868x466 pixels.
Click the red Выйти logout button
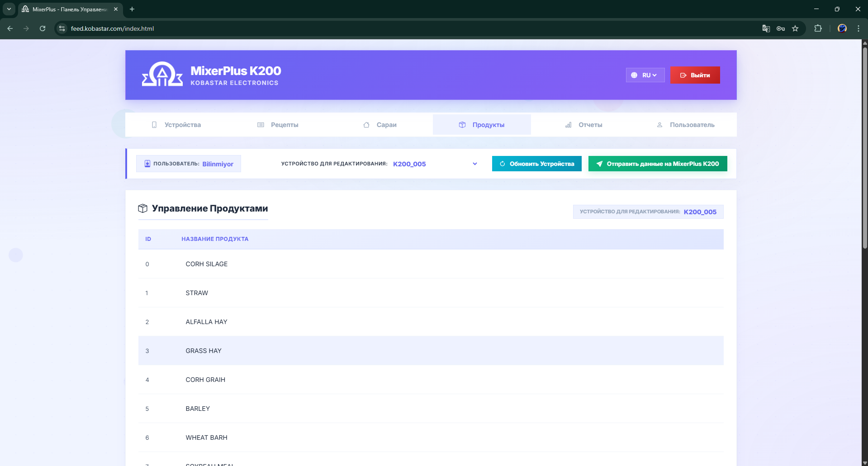point(695,75)
